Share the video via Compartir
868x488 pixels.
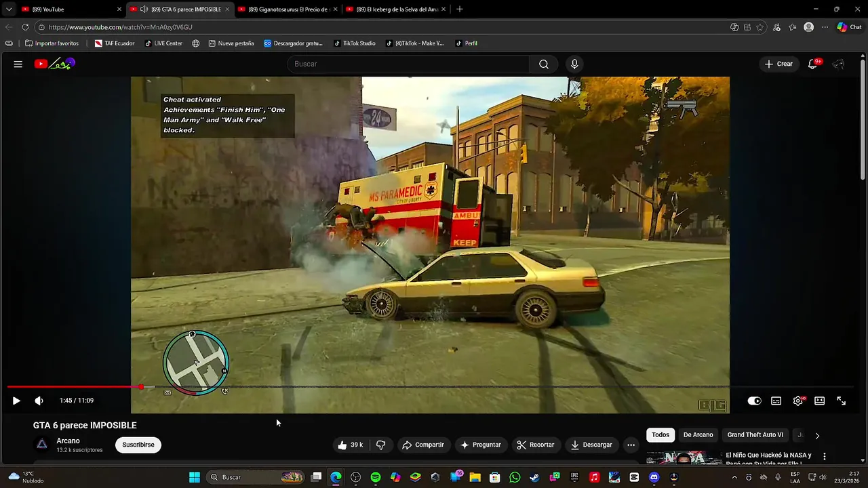pyautogui.click(x=423, y=445)
